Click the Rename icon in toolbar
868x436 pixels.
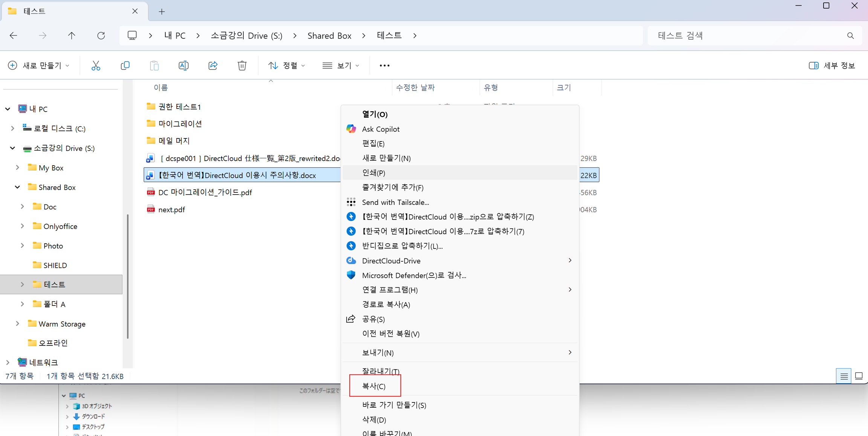[x=183, y=66]
